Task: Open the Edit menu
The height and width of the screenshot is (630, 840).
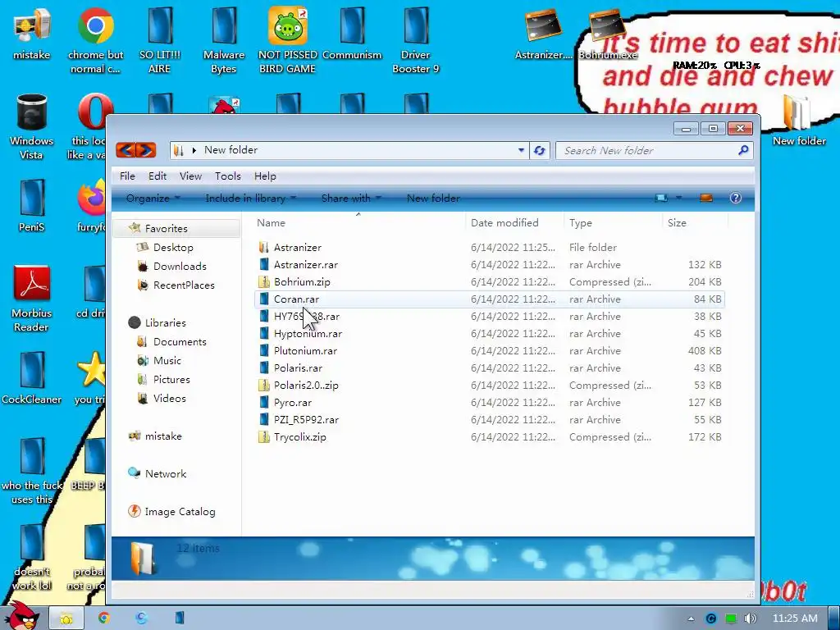Action: pyautogui.click(x=157, y=176)
